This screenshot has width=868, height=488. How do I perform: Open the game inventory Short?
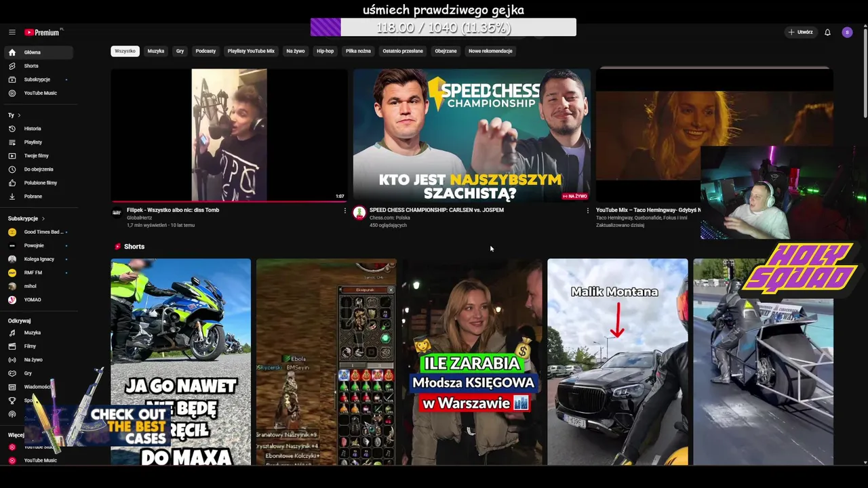pos(326,362)
